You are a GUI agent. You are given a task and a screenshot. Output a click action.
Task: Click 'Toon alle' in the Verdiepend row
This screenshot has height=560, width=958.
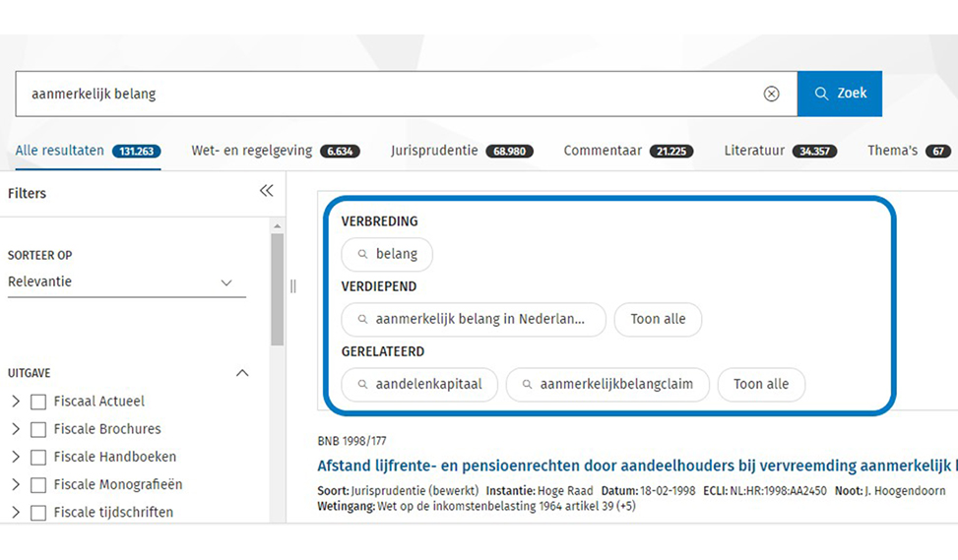click(x=658, y=319)
